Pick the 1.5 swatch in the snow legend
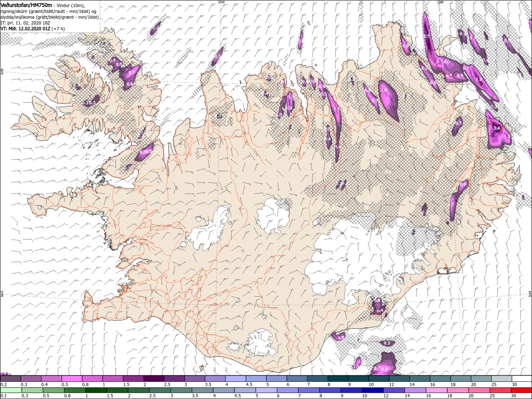Image resolution: width=532 pixels, height=399 pixels. (x=133, y=378)
